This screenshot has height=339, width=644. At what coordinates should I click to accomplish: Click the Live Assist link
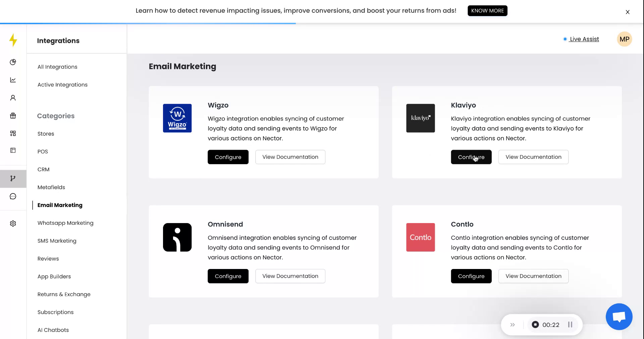coord(584,39)
